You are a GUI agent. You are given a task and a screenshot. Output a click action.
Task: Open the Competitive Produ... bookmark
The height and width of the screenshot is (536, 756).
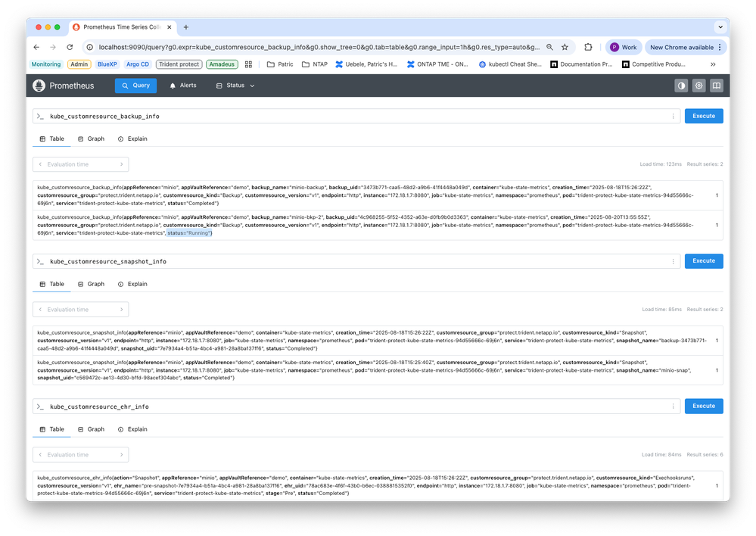pyautogui.click(x=654, y=64)
